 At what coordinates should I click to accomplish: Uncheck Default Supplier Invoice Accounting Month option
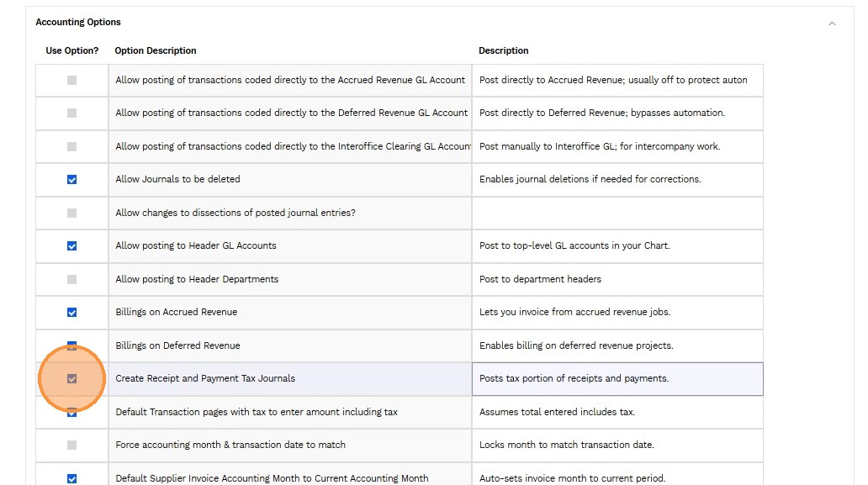click(x=71, y=478)
